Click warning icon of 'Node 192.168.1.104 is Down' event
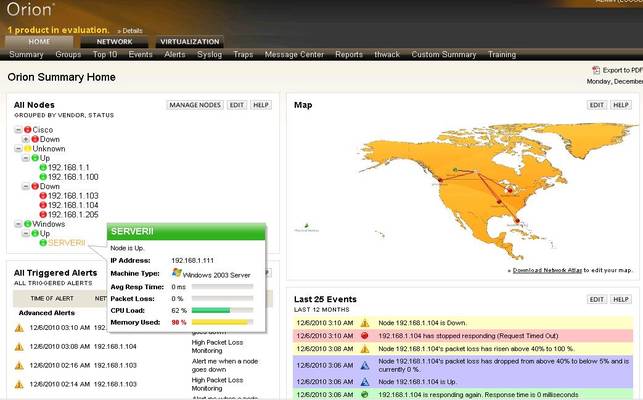Image resolution: width=643 pixels, height=400 pixels. click(365, 323)
